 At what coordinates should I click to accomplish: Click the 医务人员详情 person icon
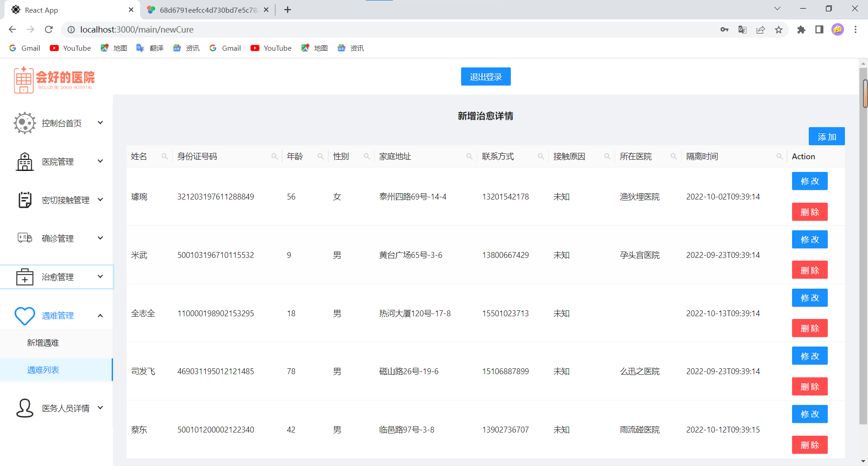coord(24,408)
